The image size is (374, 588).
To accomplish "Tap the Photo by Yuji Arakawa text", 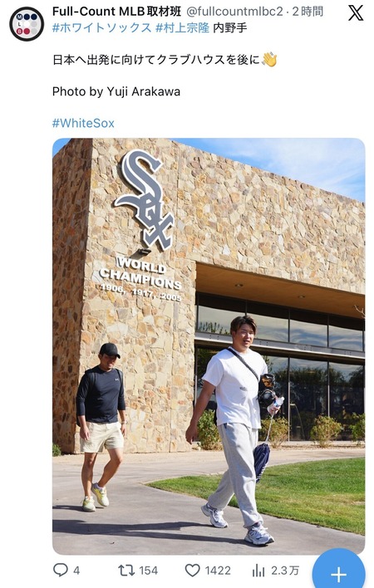I will click(116, 91).
